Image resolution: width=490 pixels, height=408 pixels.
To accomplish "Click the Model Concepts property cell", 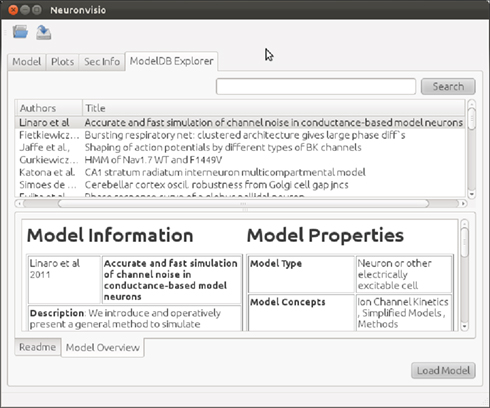I will 301,312.
